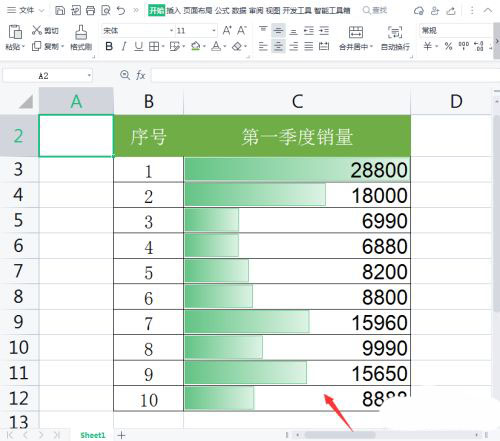The image size is (500, 441).
Task: Toggle italic formatting button
Action: tap(124, 46)
